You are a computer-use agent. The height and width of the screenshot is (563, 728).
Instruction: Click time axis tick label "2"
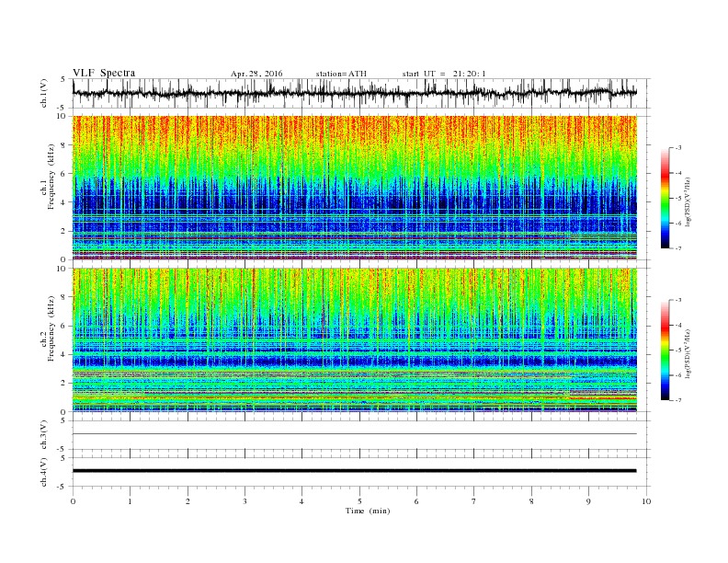click(x=188, y=501)
